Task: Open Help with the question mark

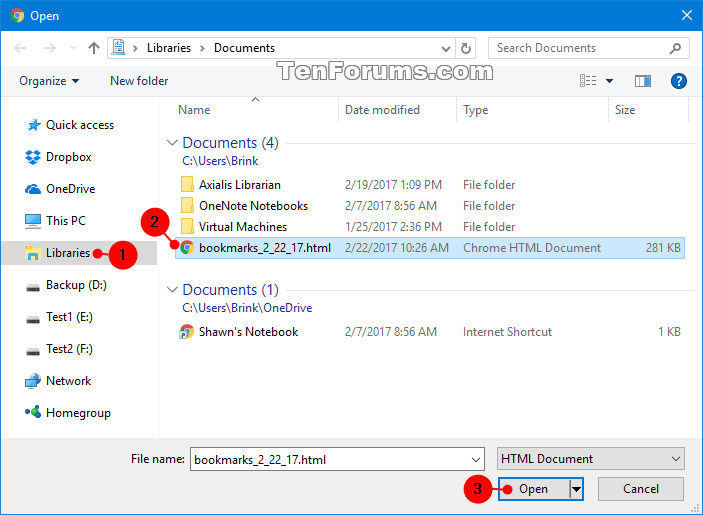Action: point(679,81)
